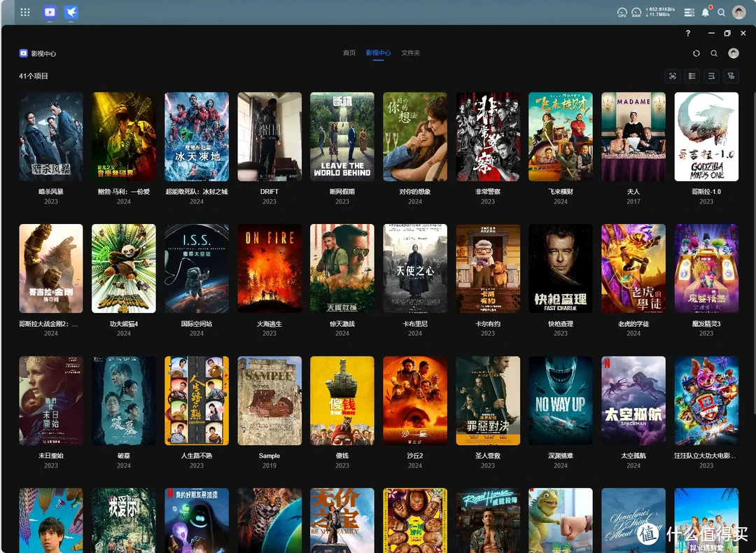Open the help question mark
The height and width of the screenshot is (553, 756).
(688, 34)
